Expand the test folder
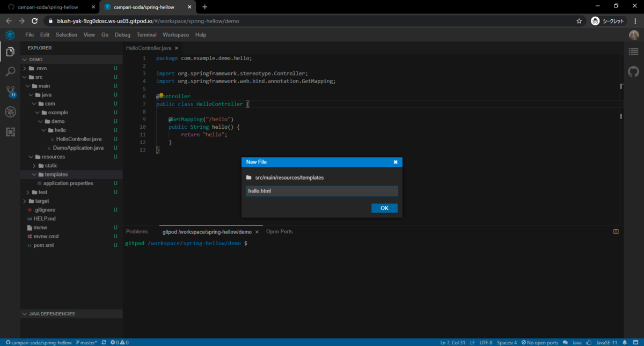The width and height of the screenshot is (644, 346). point(28,192)
